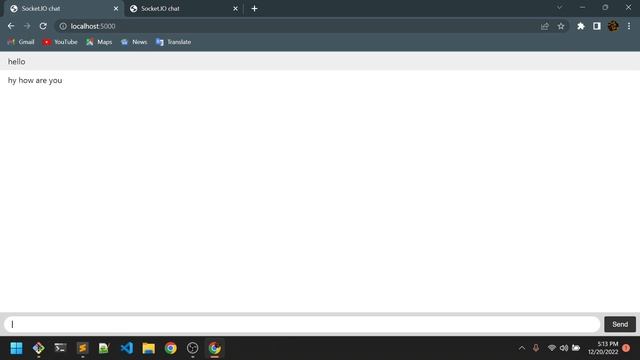The height and width of the screenshot is (360, 640).
Task: Open the Maps bookmark
Action: [x=99, y=42]
